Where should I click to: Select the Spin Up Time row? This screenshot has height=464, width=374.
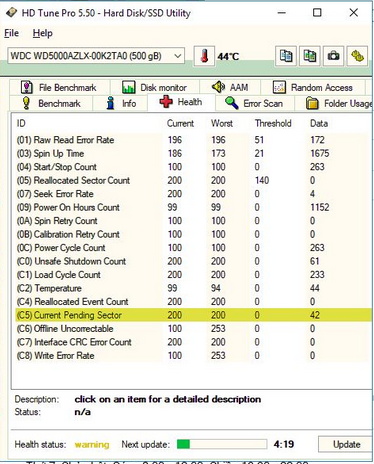[193, 154]
